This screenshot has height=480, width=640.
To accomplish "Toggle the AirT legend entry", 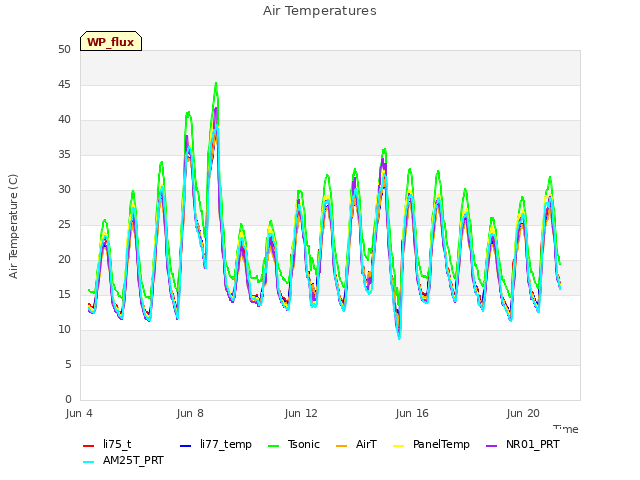I will pos(356,444).
